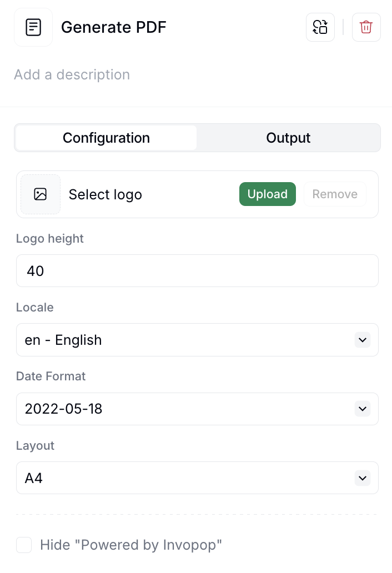Click the chevron on the Date Format selector
Viewport: 392px width, 573px height.
[x=363, y=409]
